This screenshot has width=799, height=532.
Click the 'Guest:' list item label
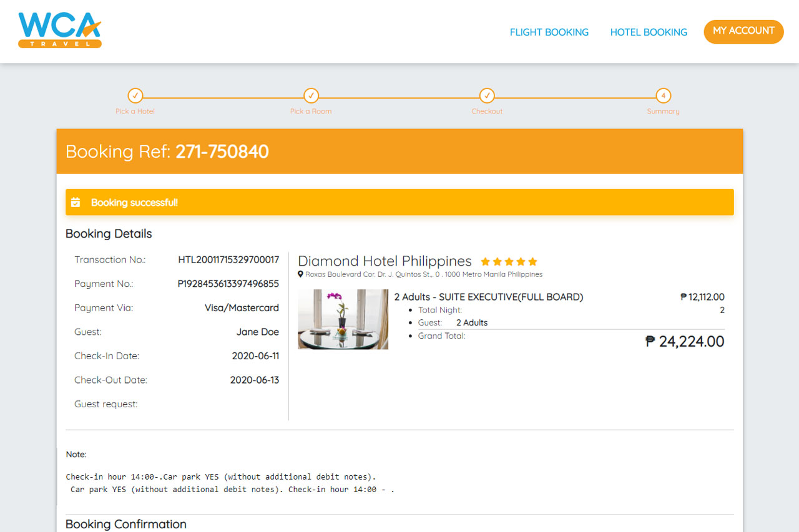(430, 323)
